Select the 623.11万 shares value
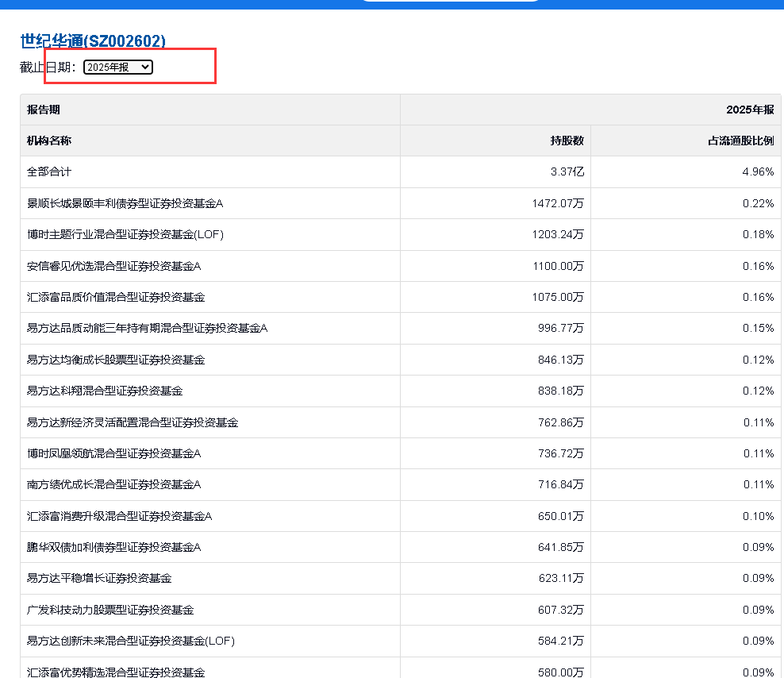784x678 pixels. (x=561, y=578)
